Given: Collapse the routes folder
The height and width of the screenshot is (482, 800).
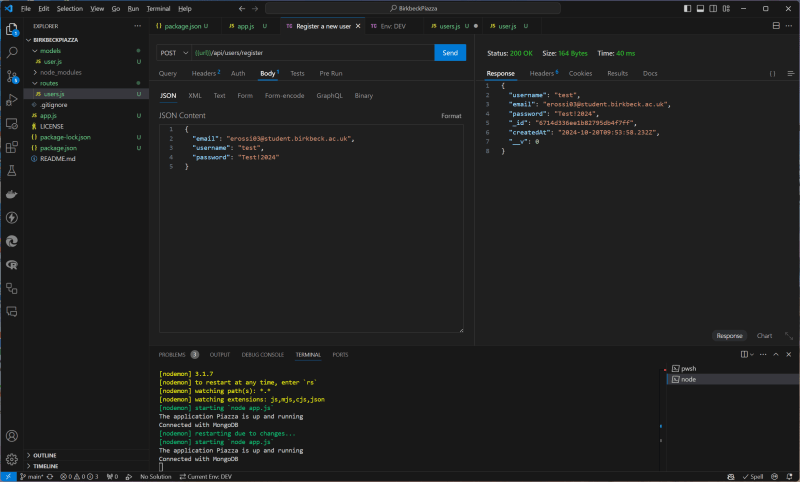Looking at the screenshot, I should [35, 83].
